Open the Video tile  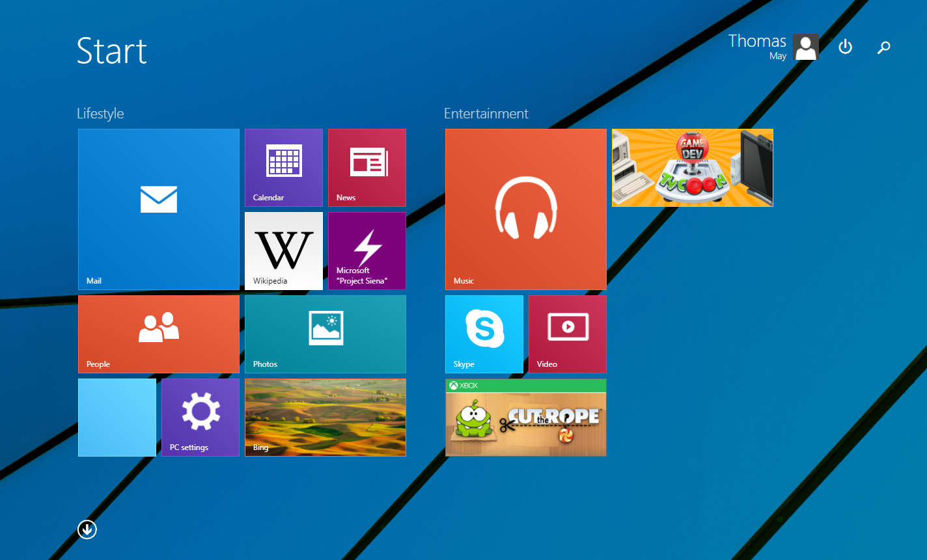568,334
